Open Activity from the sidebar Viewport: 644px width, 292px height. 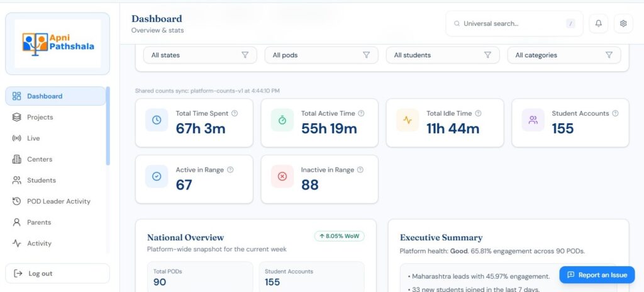click(55, 243)
